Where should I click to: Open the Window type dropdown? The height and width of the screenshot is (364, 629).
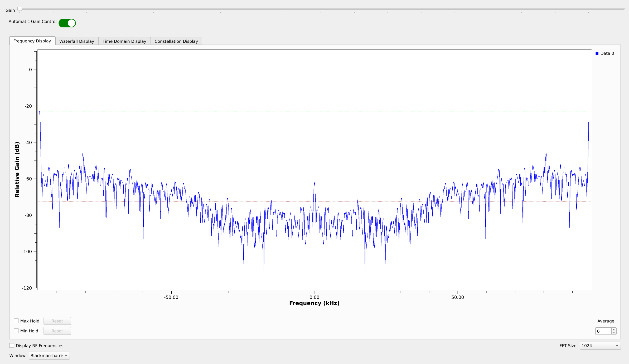(49, 356)
